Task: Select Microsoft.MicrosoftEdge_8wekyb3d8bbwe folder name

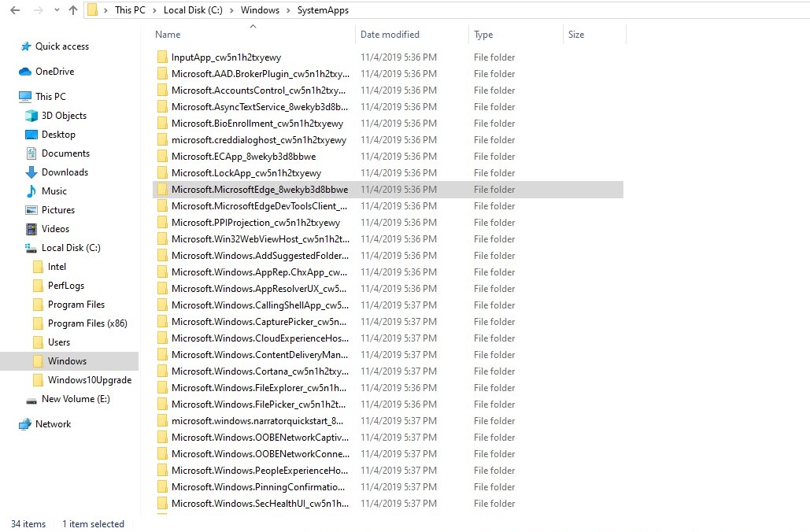Action: [259, 190]
